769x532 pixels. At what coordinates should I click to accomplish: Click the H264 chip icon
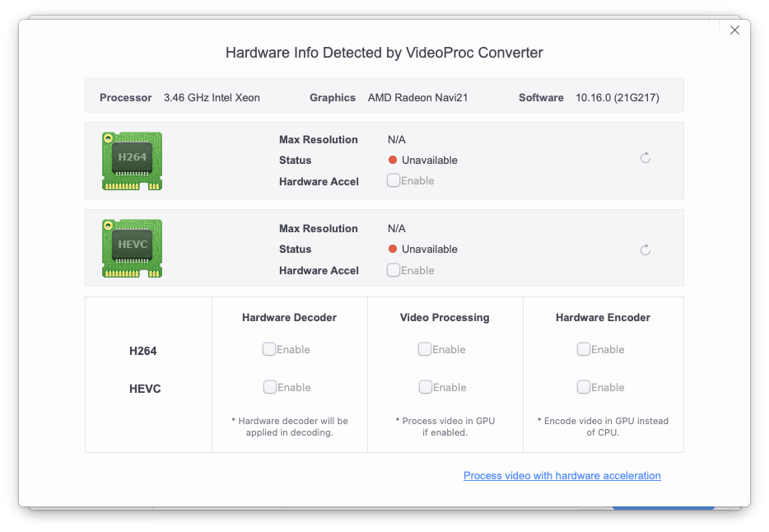(132, 161)
